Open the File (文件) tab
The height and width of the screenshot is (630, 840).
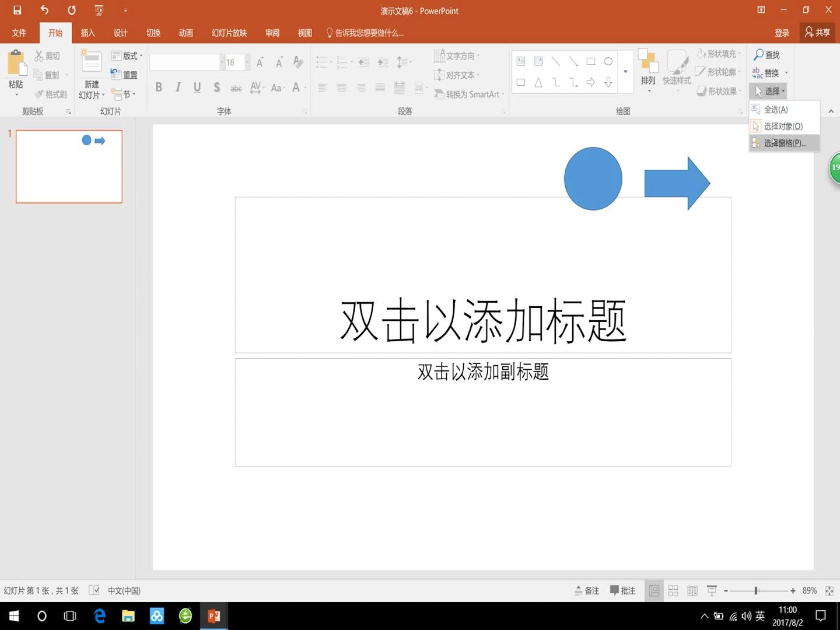coord(19,33)
